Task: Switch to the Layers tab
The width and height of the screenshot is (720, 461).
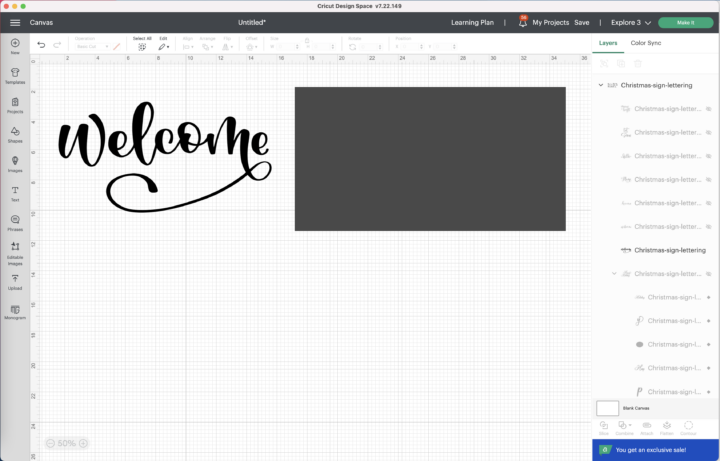Action: pyautogui.click(x=608, y=43)
